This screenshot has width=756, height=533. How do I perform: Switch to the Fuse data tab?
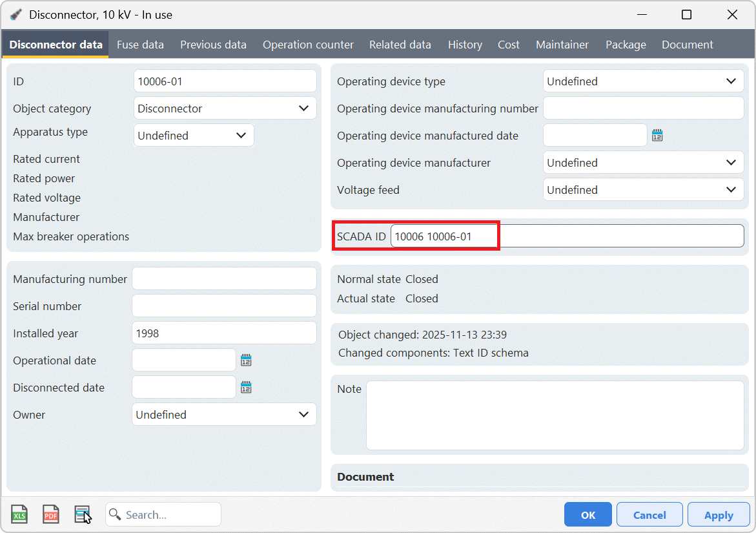pos(140,45)
